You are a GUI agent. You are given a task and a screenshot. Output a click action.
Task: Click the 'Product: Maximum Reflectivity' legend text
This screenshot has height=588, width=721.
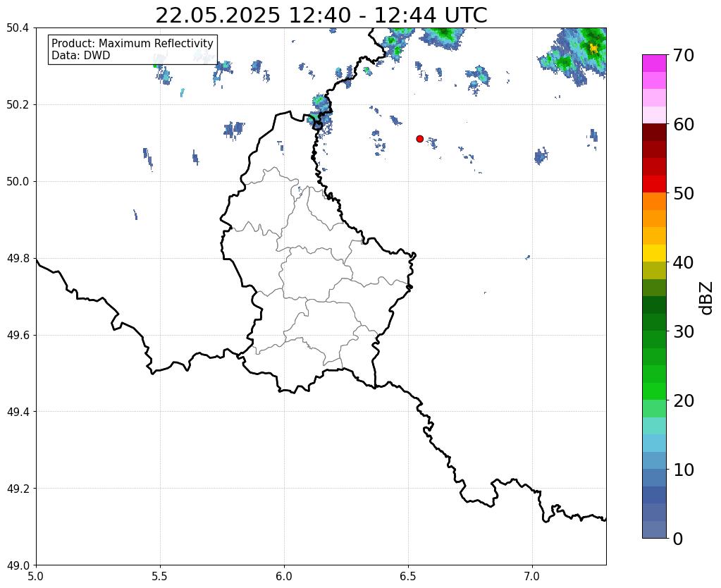click(x=133, y=43)
